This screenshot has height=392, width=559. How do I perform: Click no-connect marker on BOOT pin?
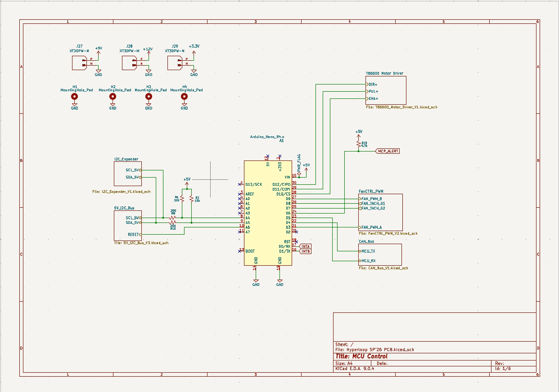pos(239,251)
